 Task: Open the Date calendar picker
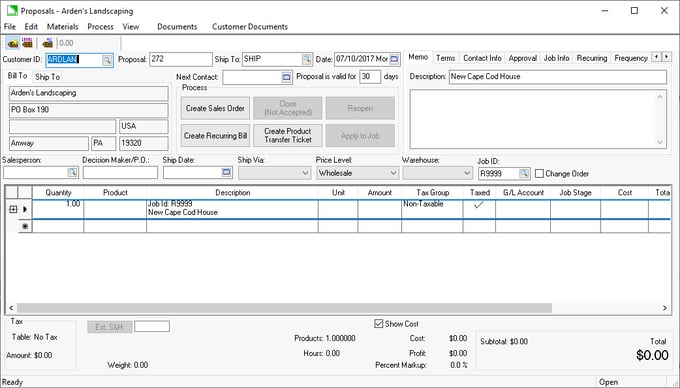[x=394, y=59]
